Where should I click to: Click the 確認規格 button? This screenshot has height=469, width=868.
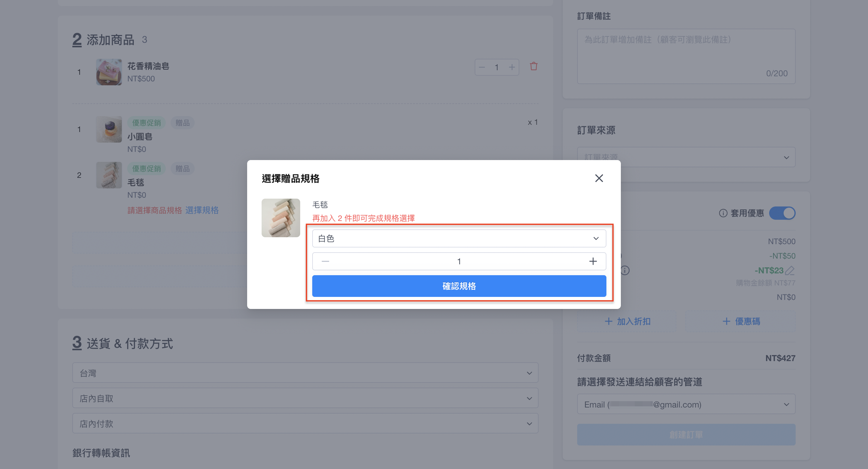[x=459, y=286]
